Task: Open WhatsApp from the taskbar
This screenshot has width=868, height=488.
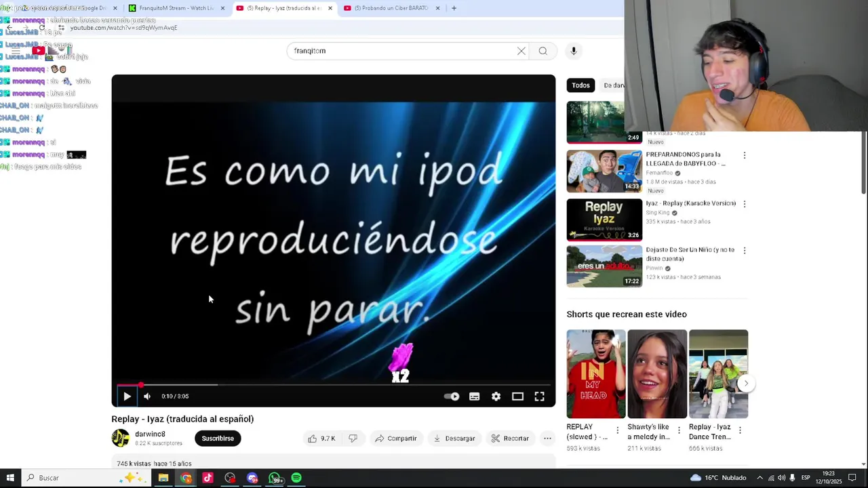Action: tap(275, 478)
